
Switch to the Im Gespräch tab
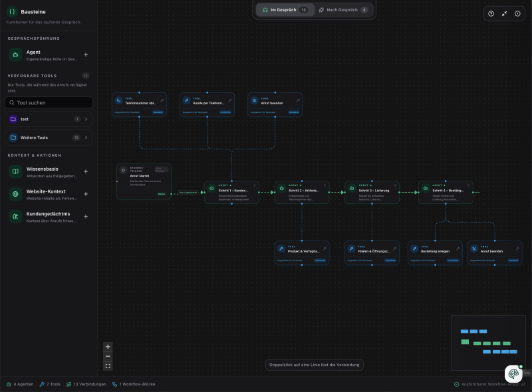click(285, 10)
